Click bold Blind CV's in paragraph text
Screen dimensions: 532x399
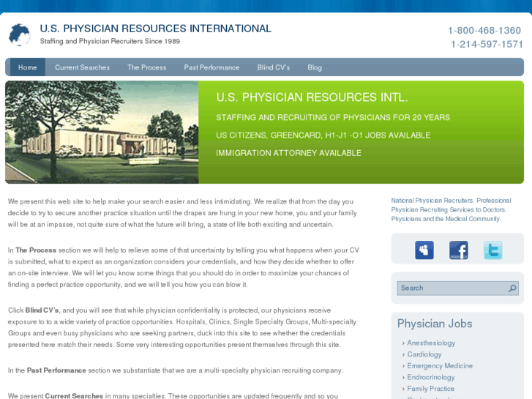coord(42,310)
